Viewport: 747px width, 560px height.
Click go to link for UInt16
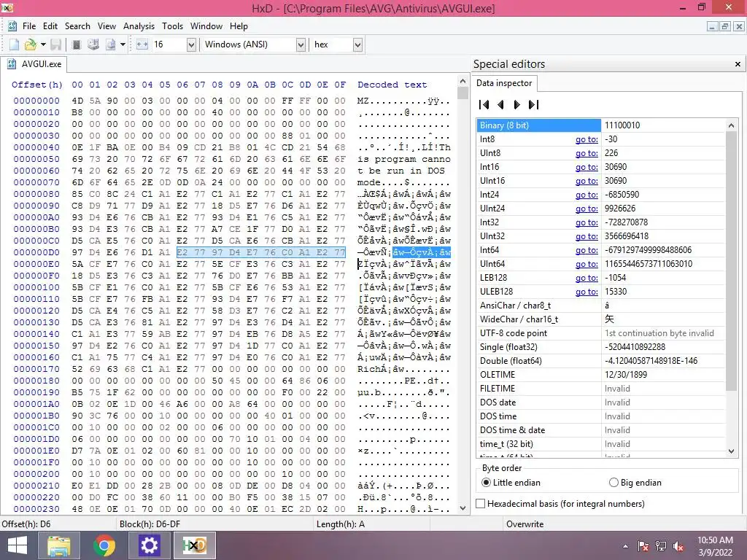tap(587, 181)
